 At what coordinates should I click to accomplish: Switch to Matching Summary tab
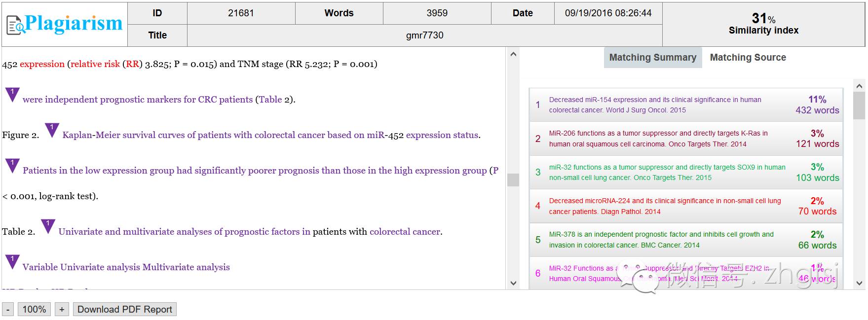(653, 58)
